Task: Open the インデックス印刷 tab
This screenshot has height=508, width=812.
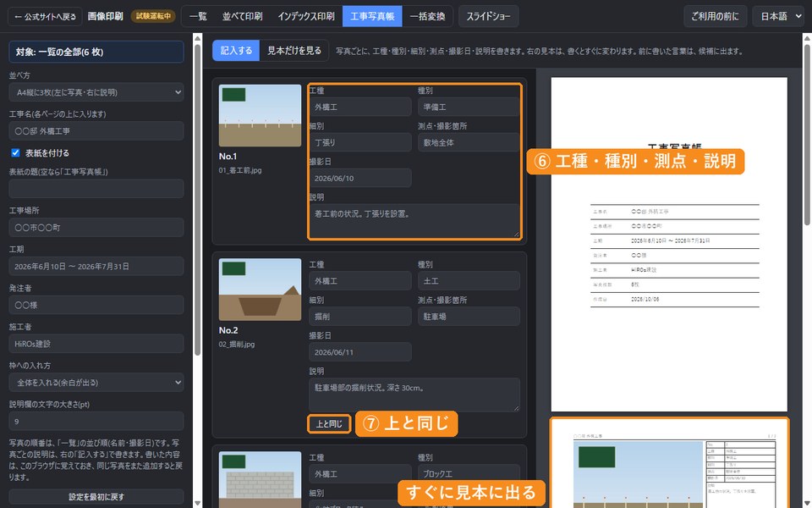Action: point(306,17)
